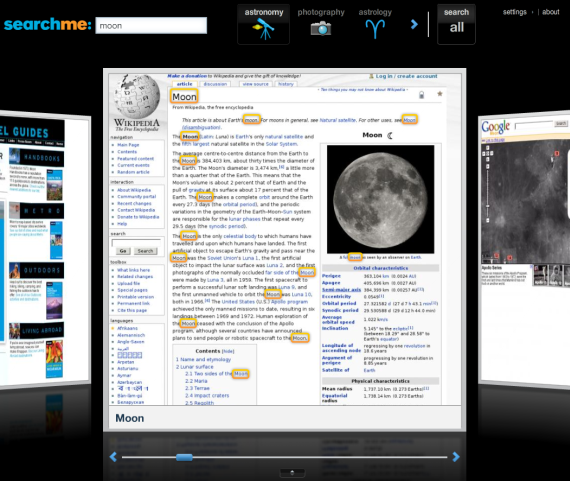Click the searchme logo

tap(47, 24)
